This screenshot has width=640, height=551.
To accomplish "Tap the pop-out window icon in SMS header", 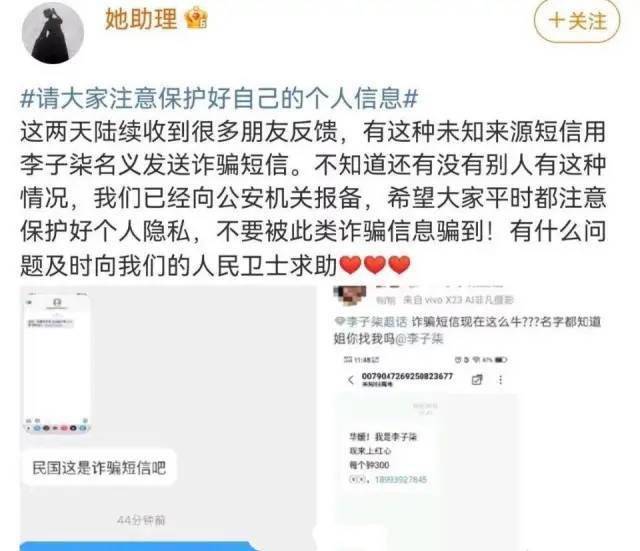I will (x=476, y=380).
